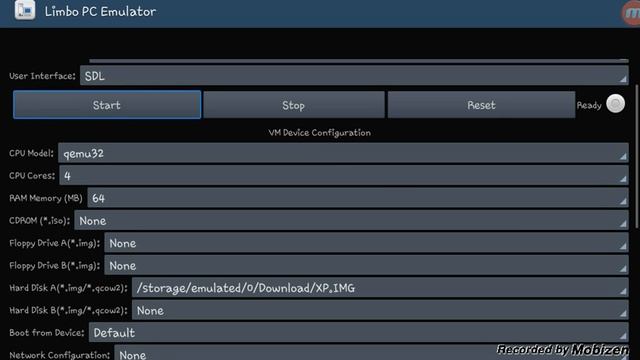The height and width of the screenshot is (360, 640).
Task: Click the 'User Interface:' label
Action: click(x=42, y=76)
